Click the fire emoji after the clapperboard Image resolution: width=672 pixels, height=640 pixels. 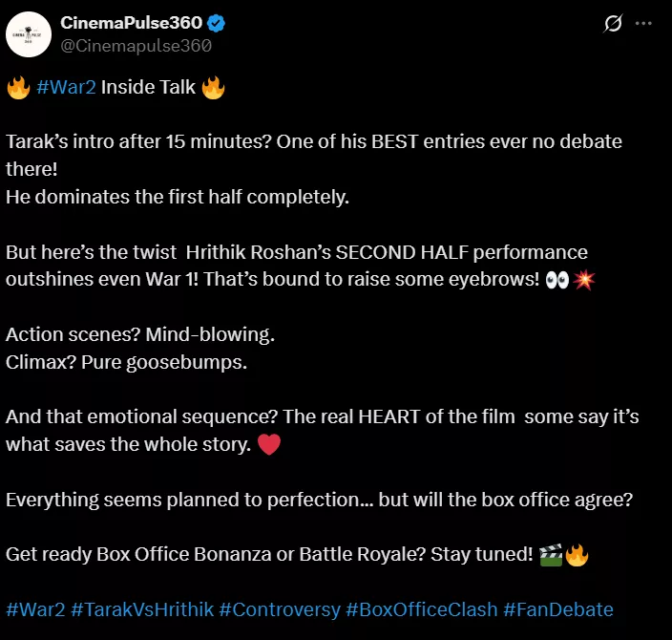(x=577, y=555)
